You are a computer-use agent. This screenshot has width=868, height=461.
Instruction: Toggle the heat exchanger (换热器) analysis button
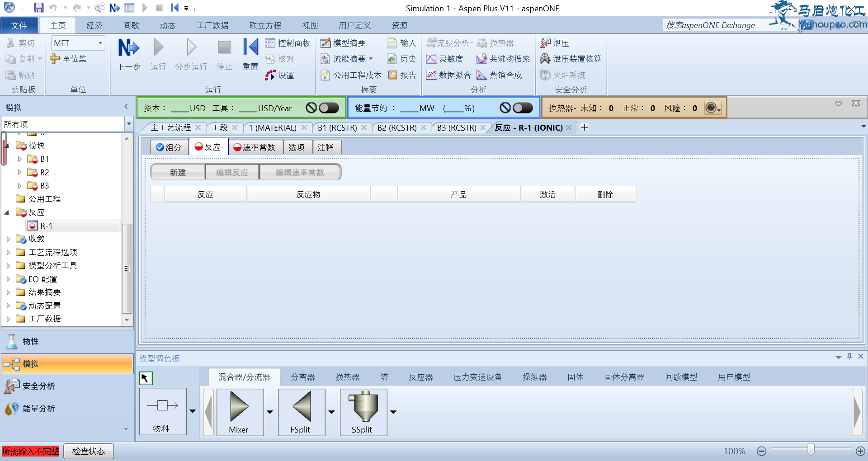[x=713, y=108]
